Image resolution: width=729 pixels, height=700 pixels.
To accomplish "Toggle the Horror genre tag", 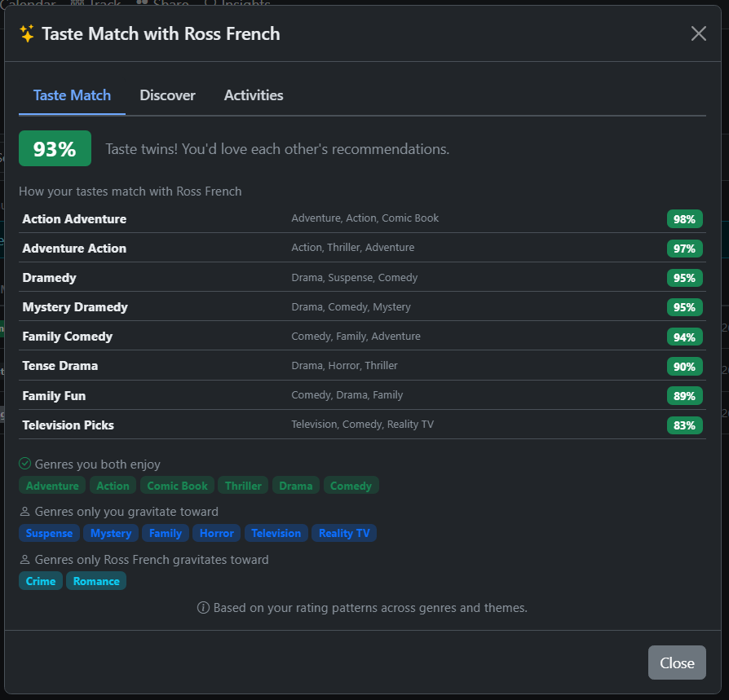I will coord(216,533).
